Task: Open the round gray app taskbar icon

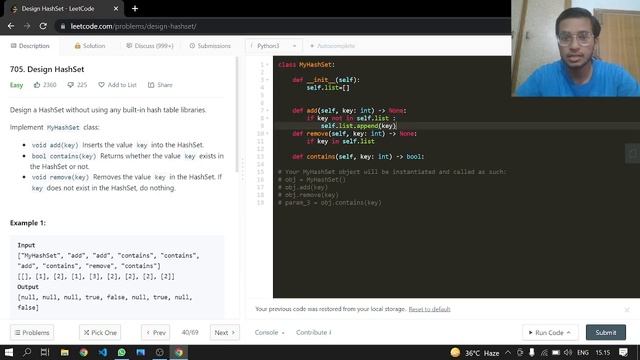Action: click(x=160, y=352)
